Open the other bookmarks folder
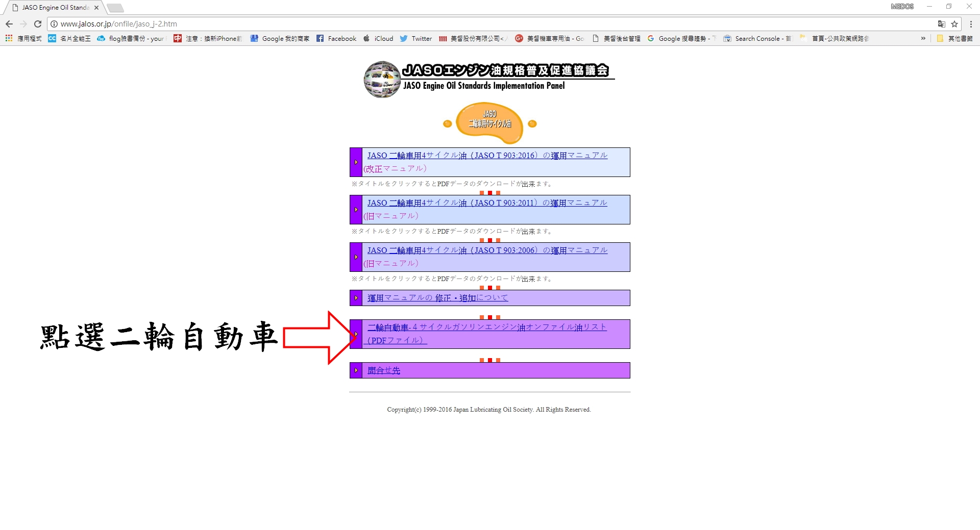The image size is (980, 530). [x=954, y=38]
